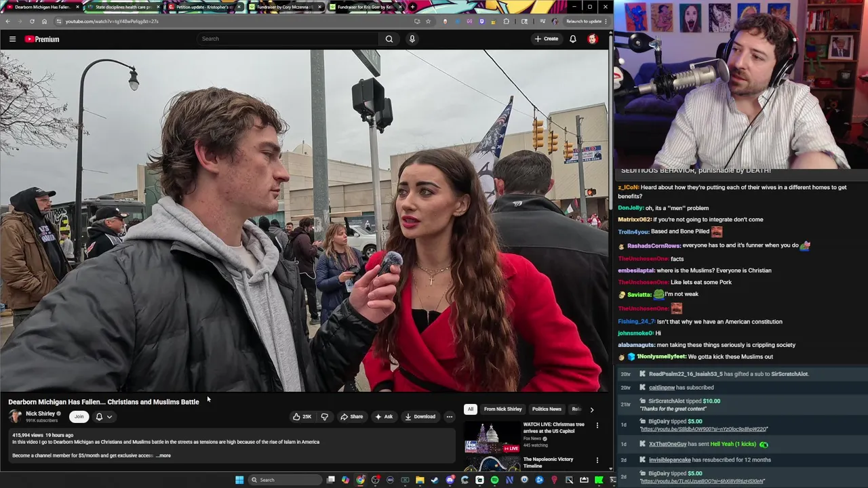
Task: Click the video title Dearborn Michigan Has Fallen
Action: click(104, 402)
